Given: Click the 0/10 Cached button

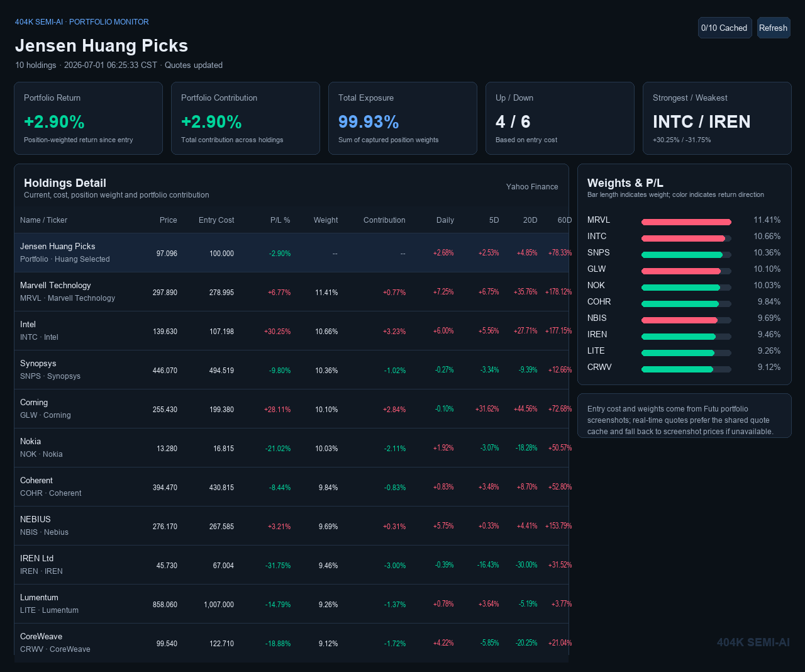Looking at the screenshot, I should (x=724, y=28).
